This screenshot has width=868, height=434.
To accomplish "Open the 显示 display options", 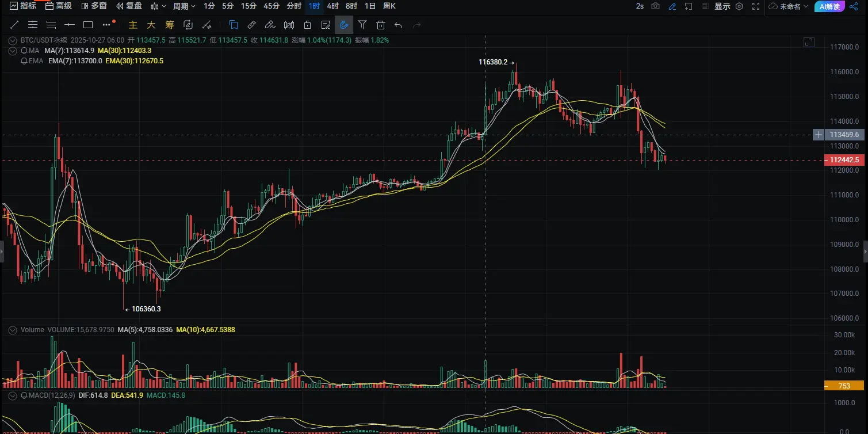I will [722, 6].
